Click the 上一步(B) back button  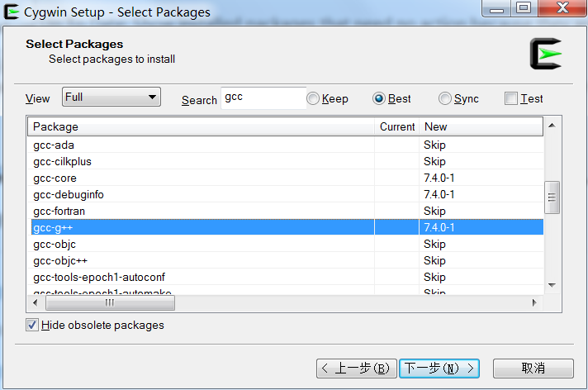pyautogui.click(x=356, y=369)
